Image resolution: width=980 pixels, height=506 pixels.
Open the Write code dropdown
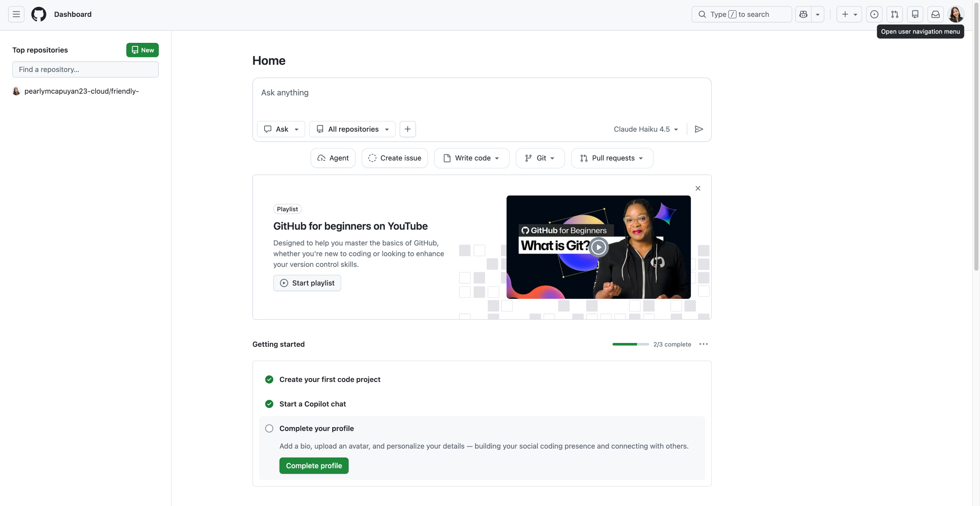(472, 158)
